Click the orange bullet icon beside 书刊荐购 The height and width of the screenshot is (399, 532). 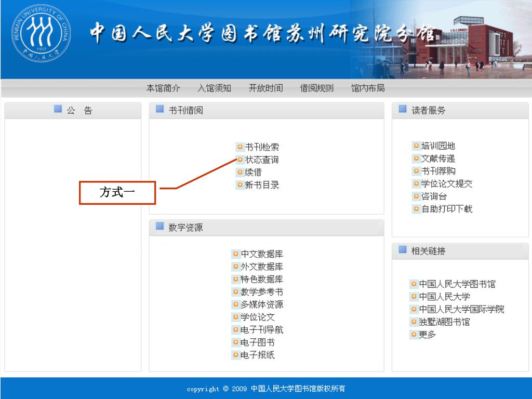tap(416, 171)
